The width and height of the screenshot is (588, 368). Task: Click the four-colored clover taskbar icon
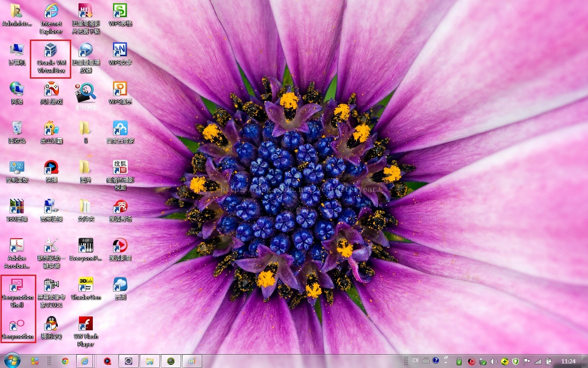point(35,361)
